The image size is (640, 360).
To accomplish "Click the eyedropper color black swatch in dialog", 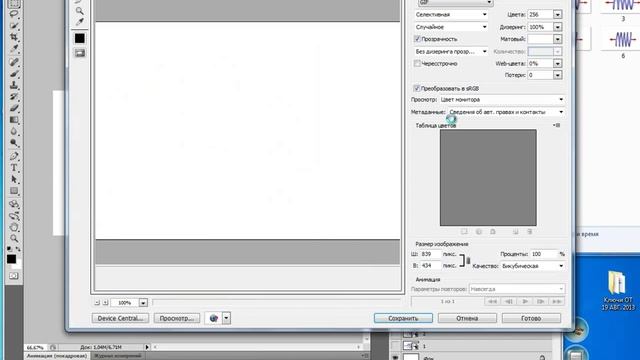I will [80, 38].
